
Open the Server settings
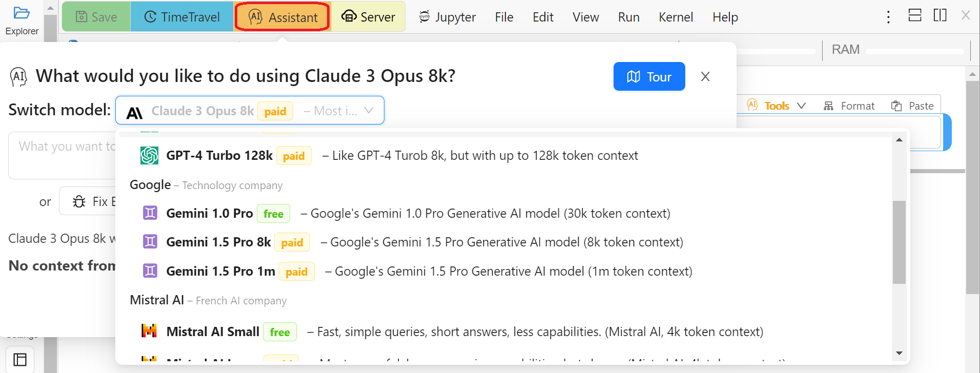(368, 17)
